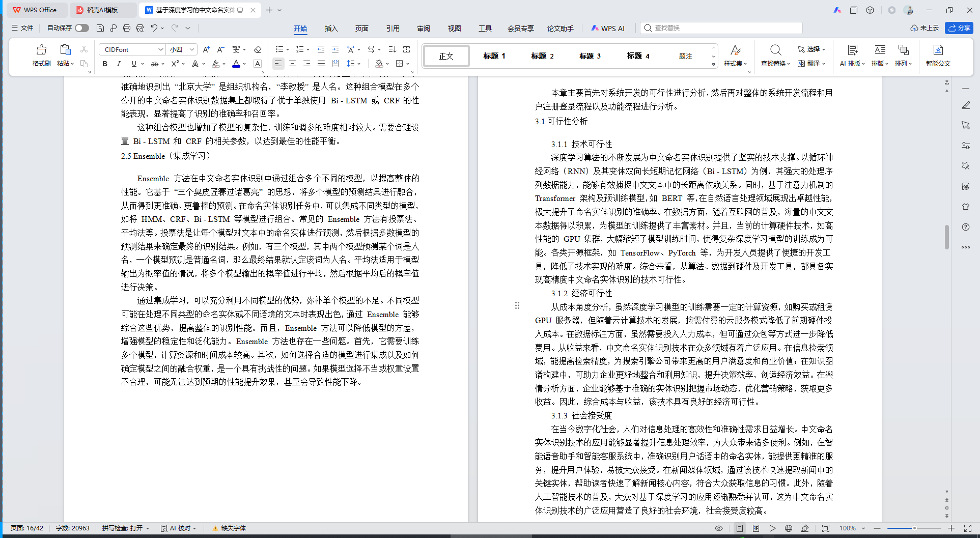The image size is (980, 538).
Task: Open Print Preview from quick toolbar
Action: (140, 28)
